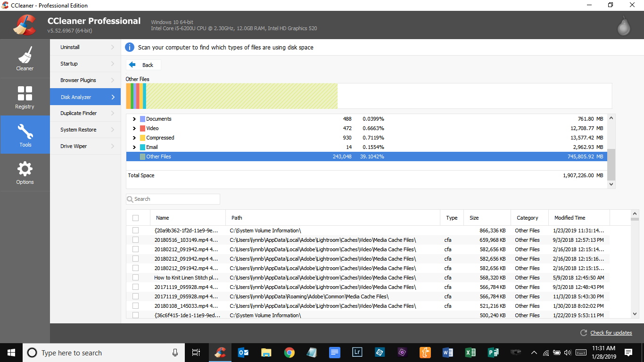Check the How to Knit Linen Stitch checkbox
Image resolution: width=644 pixels, height=362 pixels.
[x=136, y=278]
